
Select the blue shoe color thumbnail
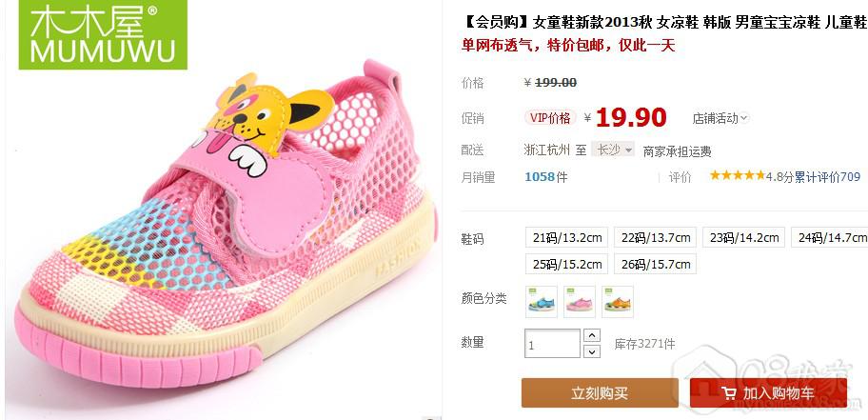[542, 302]
